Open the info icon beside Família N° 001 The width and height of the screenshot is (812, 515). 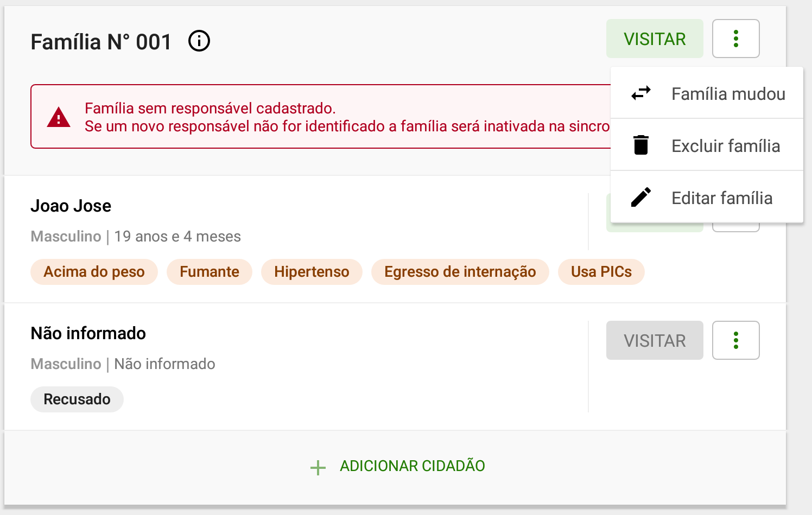199,41
